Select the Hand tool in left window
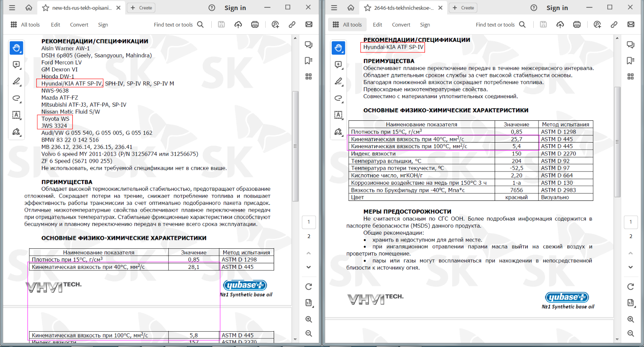Screen dimensions: 644x347 click(x=17, y=48)
